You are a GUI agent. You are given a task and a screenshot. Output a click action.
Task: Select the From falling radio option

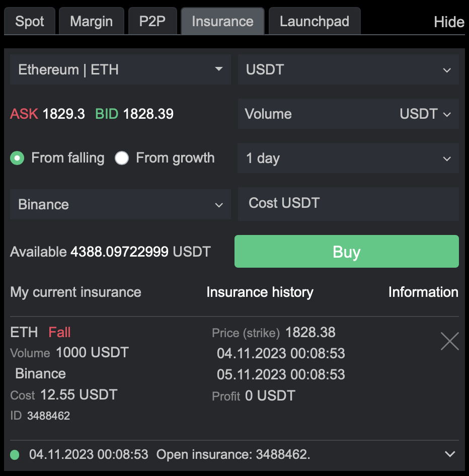(x=18, y=158)
